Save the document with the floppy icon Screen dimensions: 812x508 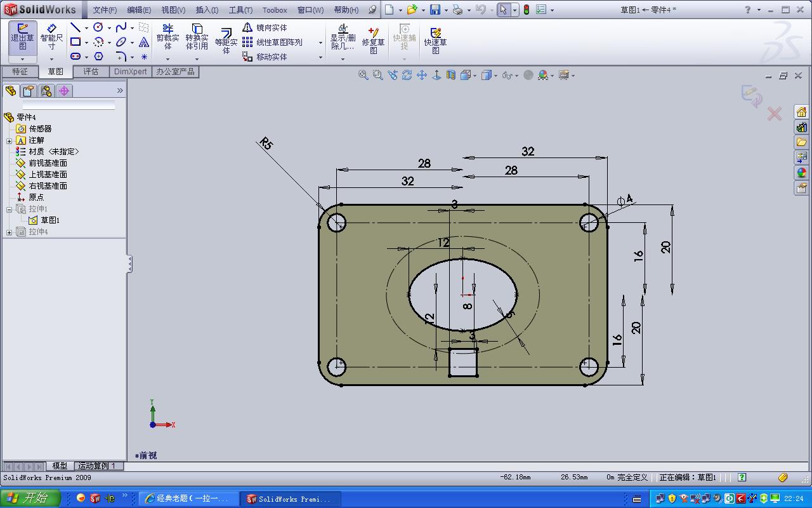[x=435, y=10]
